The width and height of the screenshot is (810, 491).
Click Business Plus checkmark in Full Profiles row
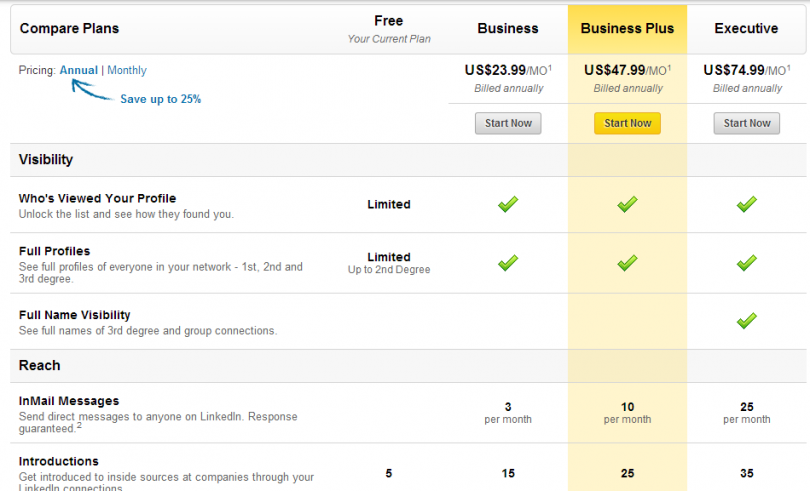tap(627, 263)
